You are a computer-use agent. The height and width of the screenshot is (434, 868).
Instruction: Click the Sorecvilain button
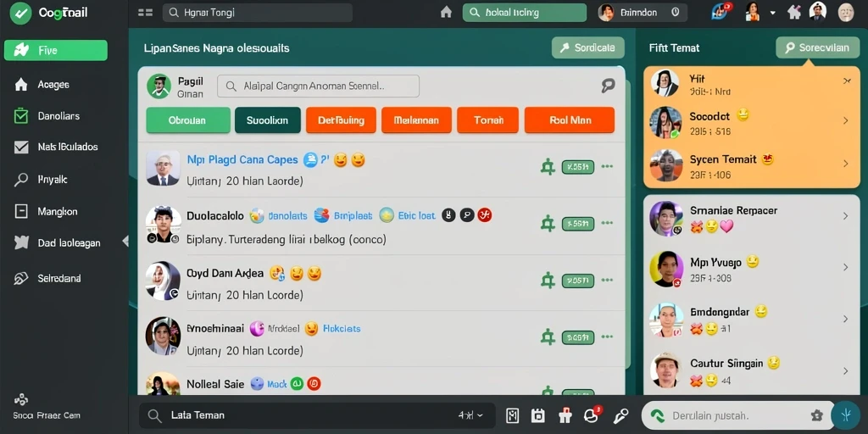click(x=817, y=47)
